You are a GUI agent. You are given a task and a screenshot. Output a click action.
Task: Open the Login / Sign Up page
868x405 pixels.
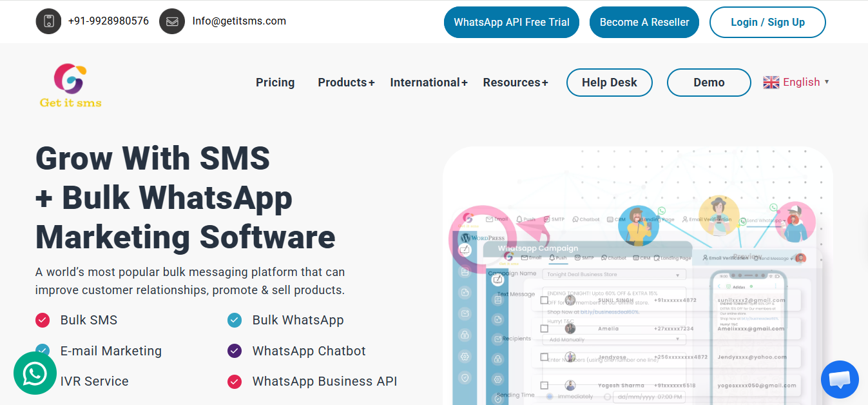pos(767,22)
